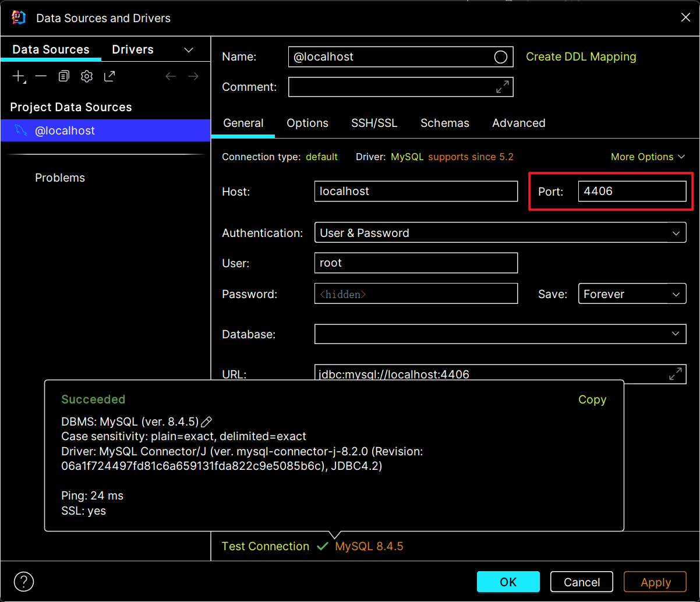Viewport: 700px width, 602px height.
Task: Expand the More Options dropdown
Action: tap(648, 157)
